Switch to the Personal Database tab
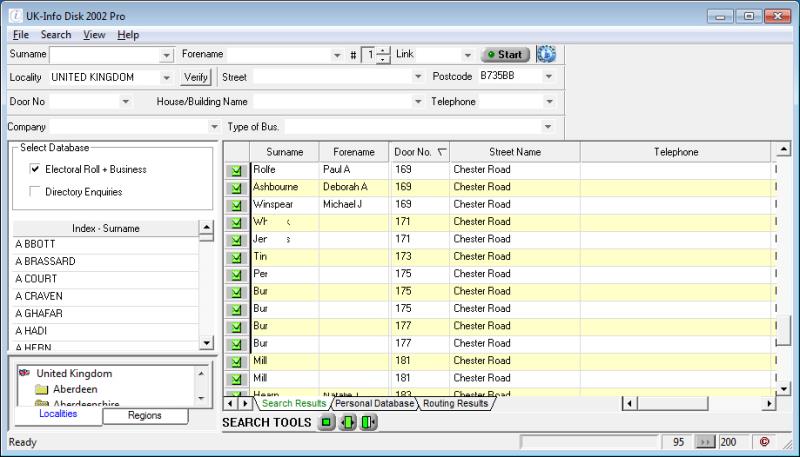Viewport: 800px width, 457px height. [x=373, y=404]
